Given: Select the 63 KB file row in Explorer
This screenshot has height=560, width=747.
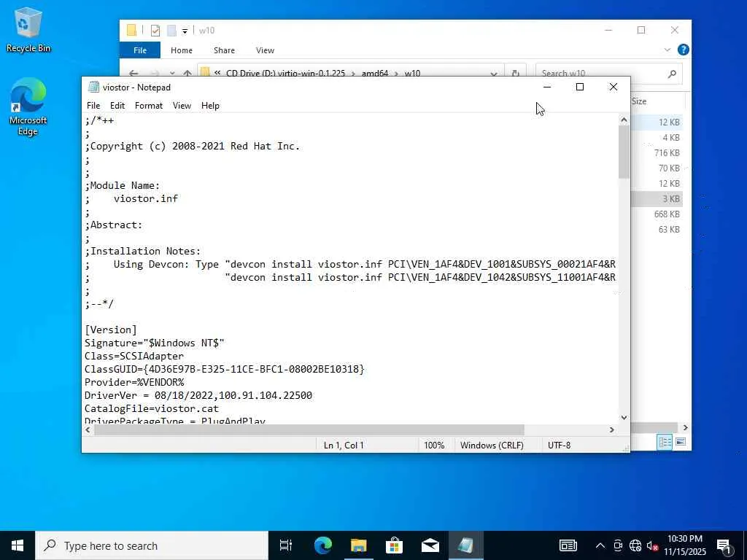Looking at the screenshot, I should [x=657, y=230].
